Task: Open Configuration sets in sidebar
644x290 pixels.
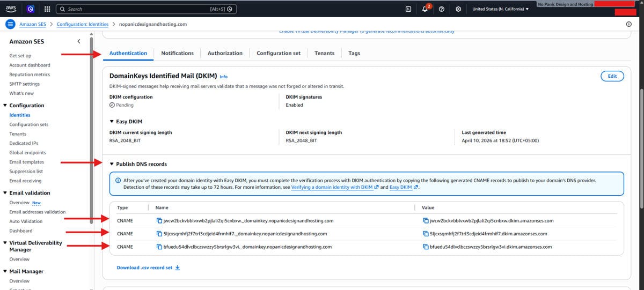Action: [28, 124]
